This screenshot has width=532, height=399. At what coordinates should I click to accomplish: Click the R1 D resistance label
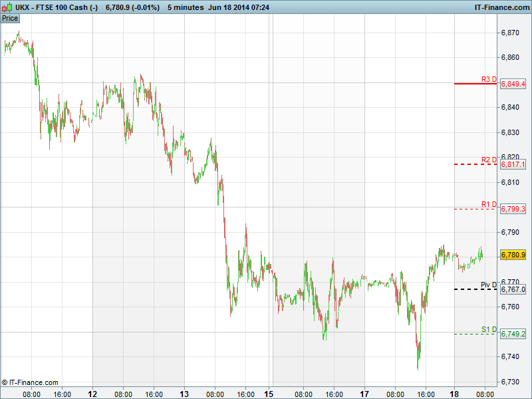(489, 204)
